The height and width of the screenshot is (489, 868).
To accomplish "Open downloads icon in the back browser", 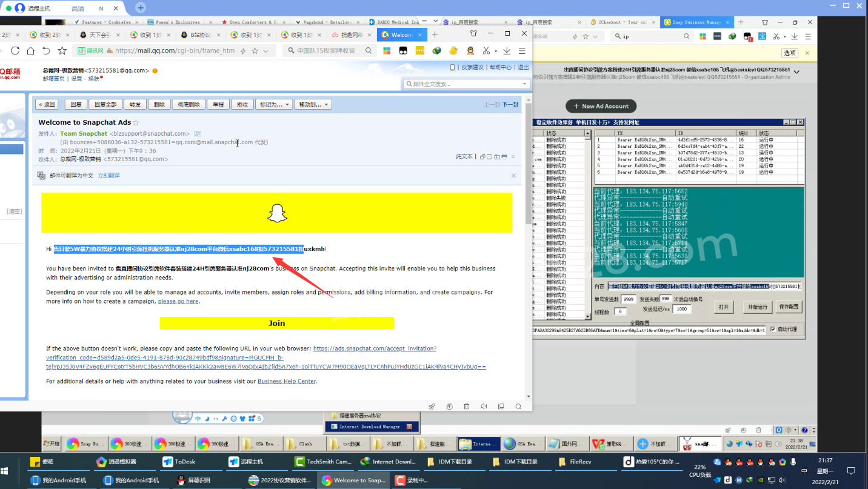I will coord(794,36).
